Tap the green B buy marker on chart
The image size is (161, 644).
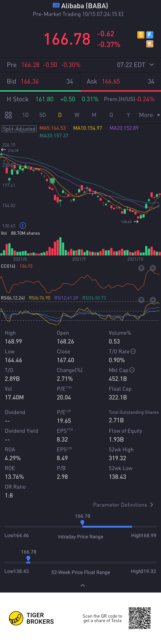pyautogui.click(x=52, y=181)
